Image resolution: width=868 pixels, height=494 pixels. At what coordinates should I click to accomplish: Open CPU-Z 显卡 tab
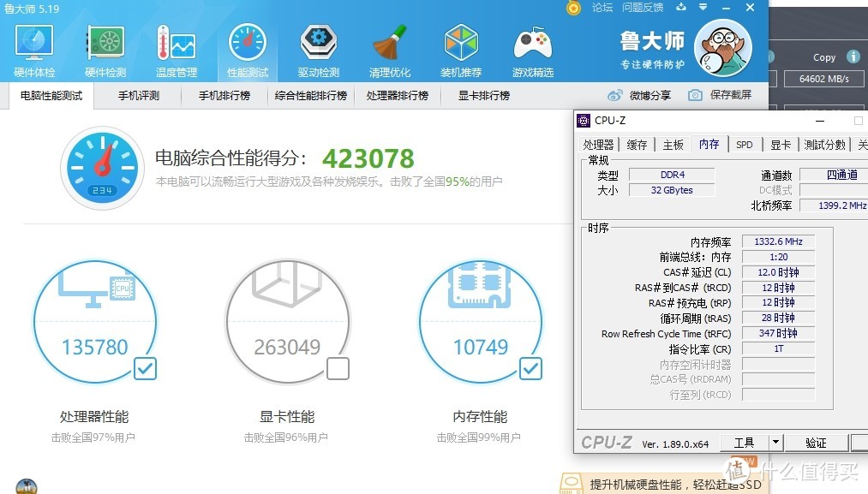(781, 145)
